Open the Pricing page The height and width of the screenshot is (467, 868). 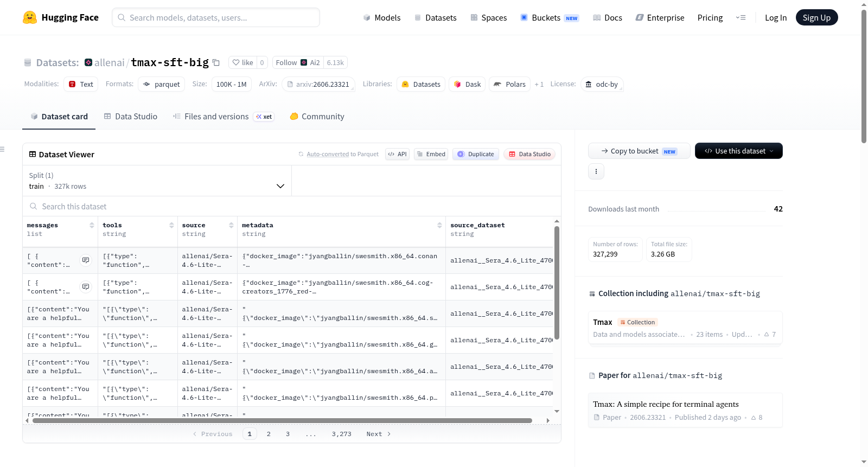point(710,17)
